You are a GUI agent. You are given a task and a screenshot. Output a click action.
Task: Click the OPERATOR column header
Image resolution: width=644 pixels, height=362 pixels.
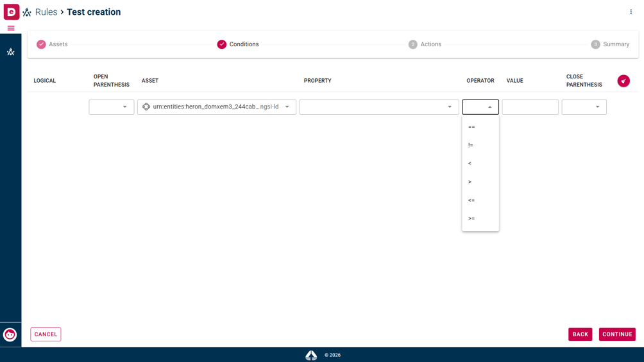click(480, 81)
